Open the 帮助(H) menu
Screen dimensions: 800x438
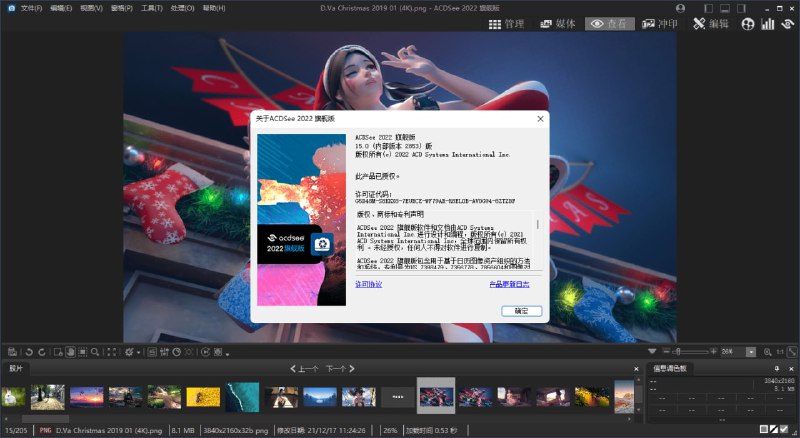tap(214, 8)
